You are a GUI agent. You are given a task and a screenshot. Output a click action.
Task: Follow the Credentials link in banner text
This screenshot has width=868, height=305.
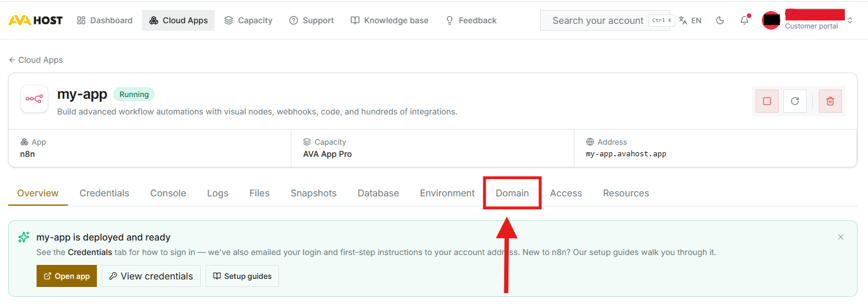pyautogui.click(x=90, y=252)
